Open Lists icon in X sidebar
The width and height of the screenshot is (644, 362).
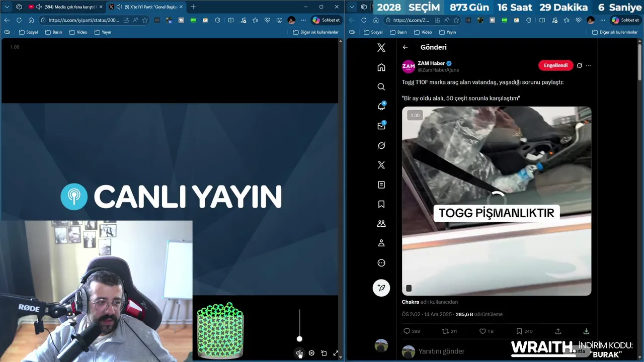(381, 185)
